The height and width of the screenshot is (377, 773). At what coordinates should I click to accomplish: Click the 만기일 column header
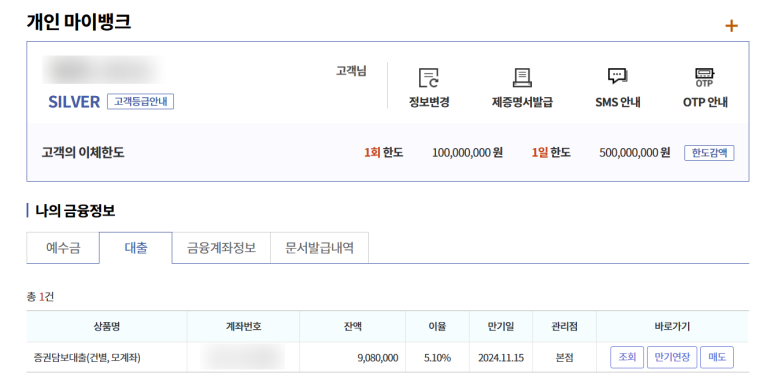coord(501,326)
